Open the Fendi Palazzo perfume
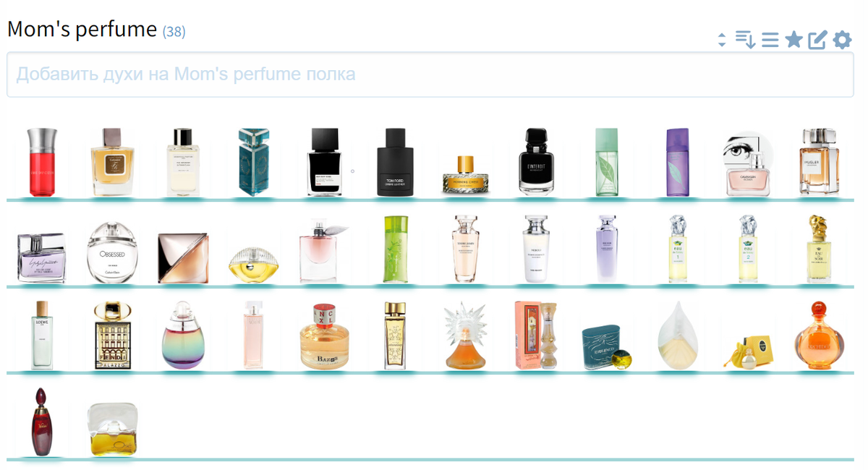Screen dimensions: 868x470 [x=111, y=336]
